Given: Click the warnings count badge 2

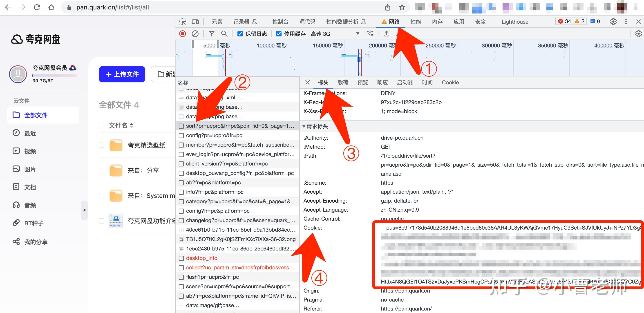Looking at the screenshot, I should point(579,21).
